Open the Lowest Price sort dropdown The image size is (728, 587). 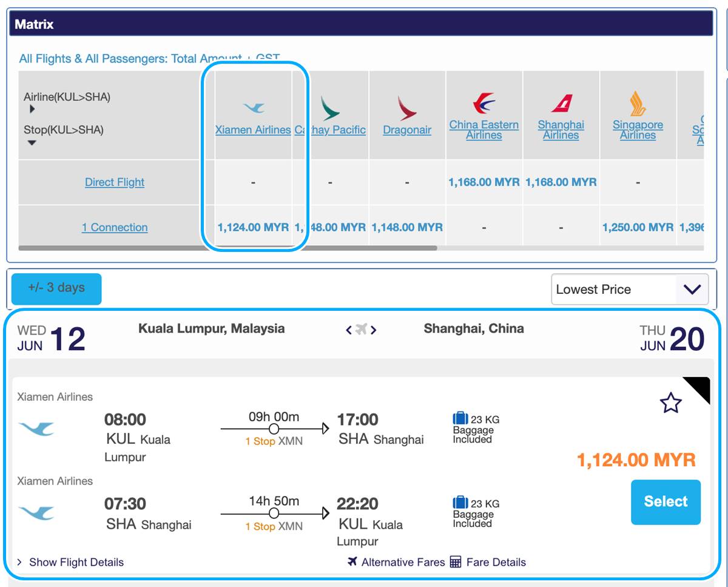(630, 290)
